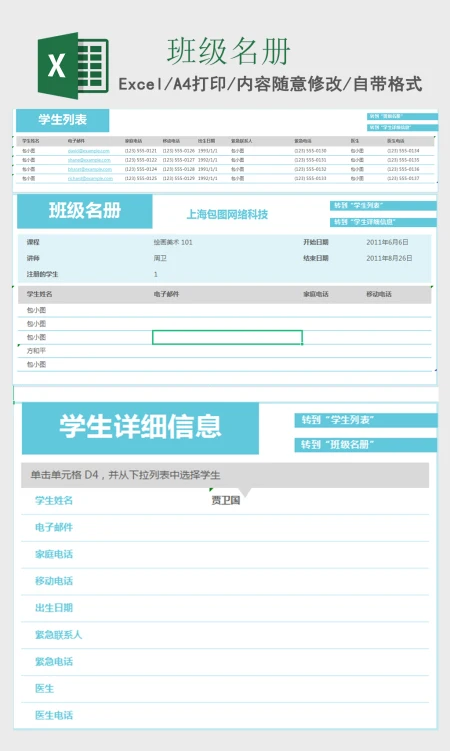Open the shane@example.com email link
This screenshot has height=751, width=450.
pos(89,160)
